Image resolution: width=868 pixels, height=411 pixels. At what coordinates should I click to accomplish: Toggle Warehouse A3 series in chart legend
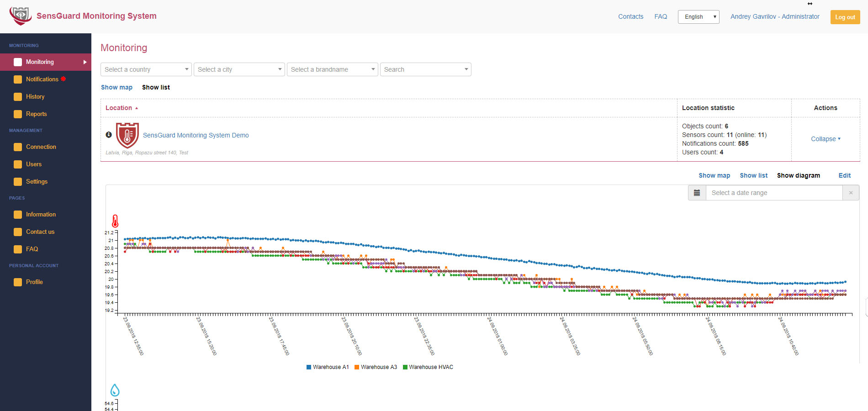[x=376, y=367]
